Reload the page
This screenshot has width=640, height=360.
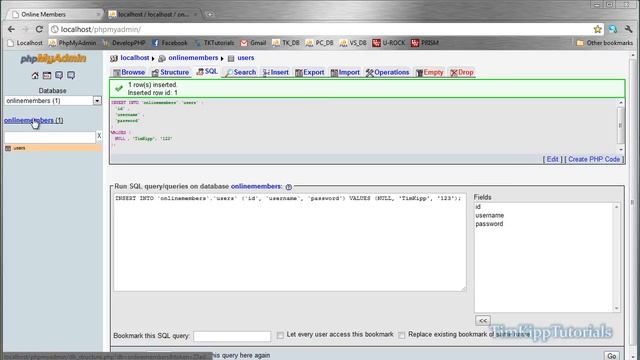point(39,29)
